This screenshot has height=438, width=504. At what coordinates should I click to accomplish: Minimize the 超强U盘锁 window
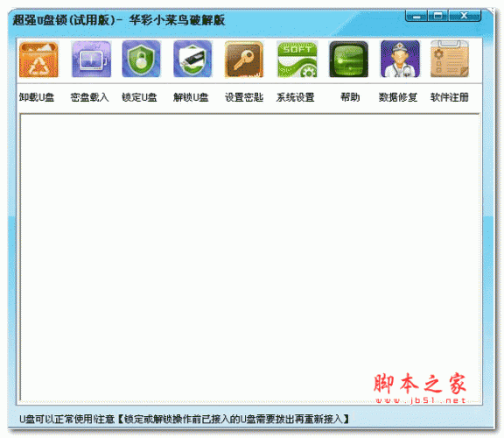click(x=416, y=16)
